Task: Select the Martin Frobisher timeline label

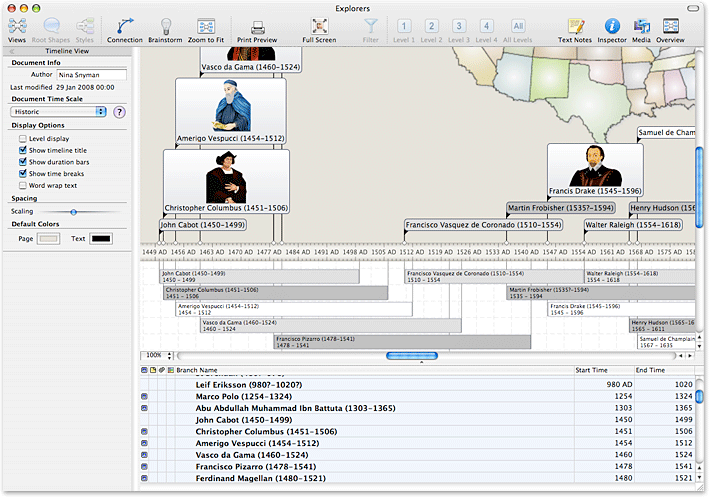Action: click(x=561, y=208)
